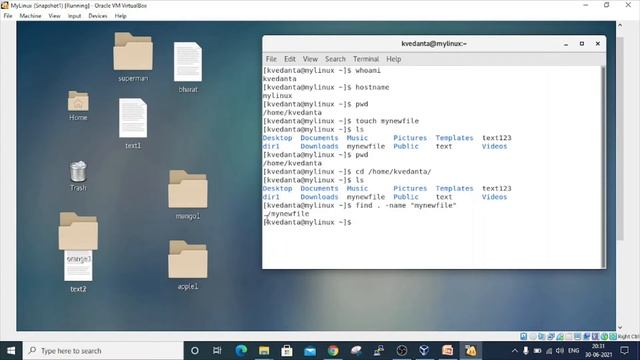Click the 'hostname' command line
The image size is (640, 360).
[326, 87]
